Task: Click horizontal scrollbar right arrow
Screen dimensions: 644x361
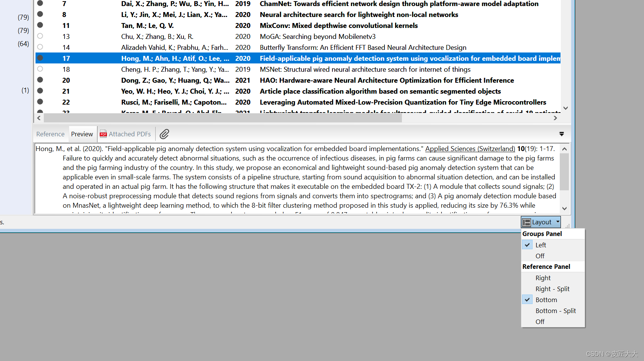Action: pos(555,118)
